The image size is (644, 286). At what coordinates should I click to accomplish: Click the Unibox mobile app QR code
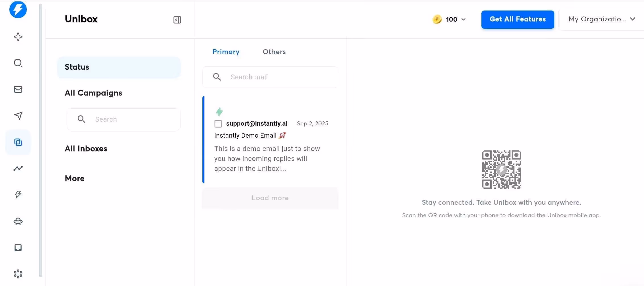pyautogui.click(x=501, y=169)
